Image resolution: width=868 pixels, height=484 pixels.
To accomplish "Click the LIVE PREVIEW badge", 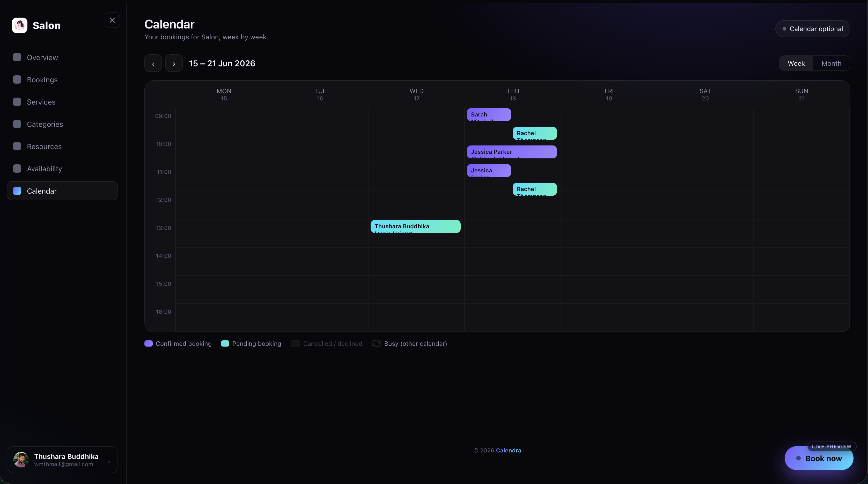I will click(x=832, y=446).
